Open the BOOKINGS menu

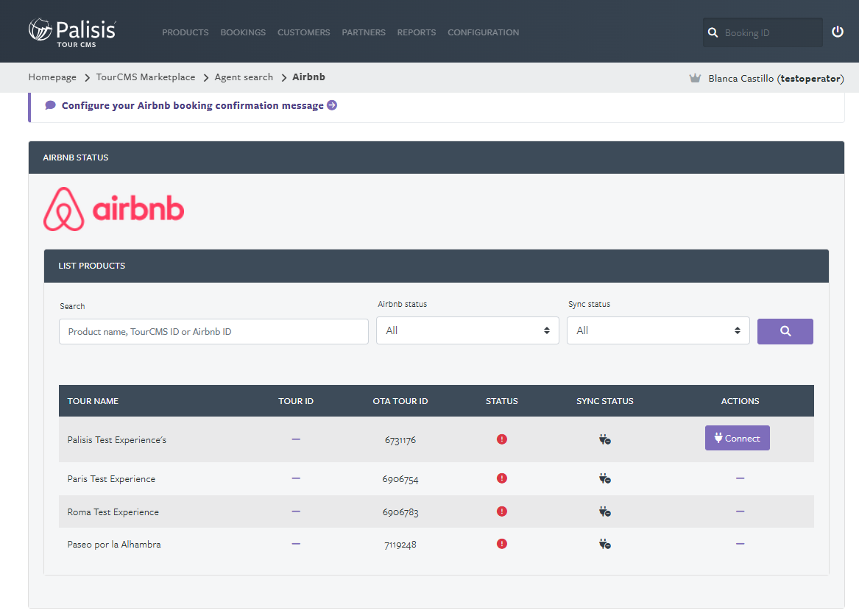[243, 32]
